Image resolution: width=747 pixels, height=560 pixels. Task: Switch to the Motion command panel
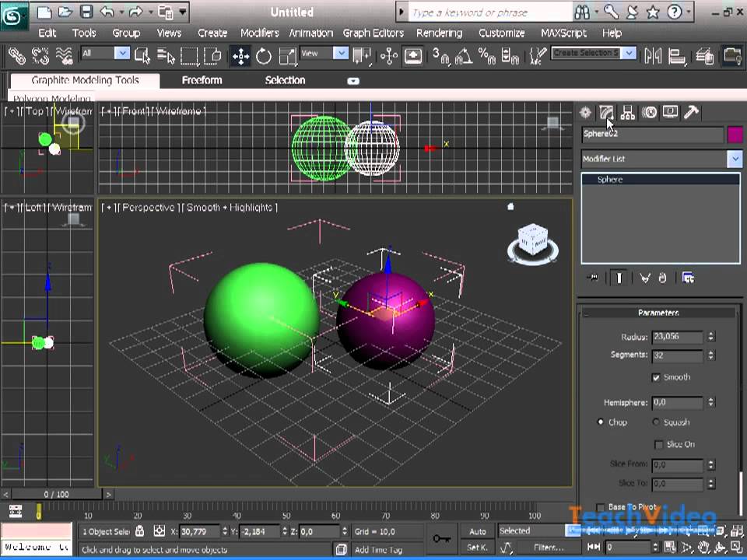coord(649,112)
